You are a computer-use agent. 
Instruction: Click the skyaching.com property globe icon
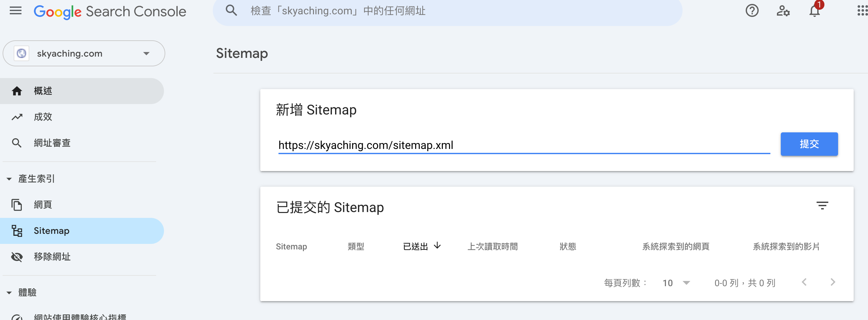[x=21, y=54]
